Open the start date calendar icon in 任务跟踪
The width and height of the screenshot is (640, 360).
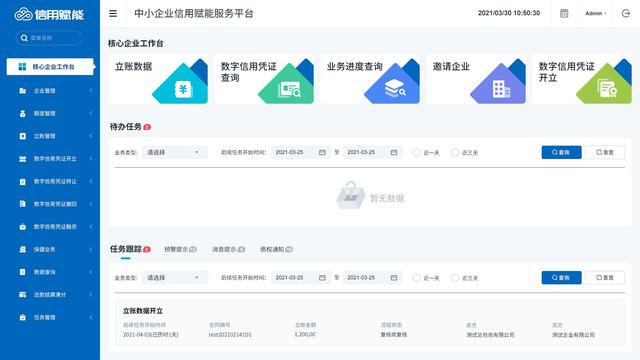[322, 278]
